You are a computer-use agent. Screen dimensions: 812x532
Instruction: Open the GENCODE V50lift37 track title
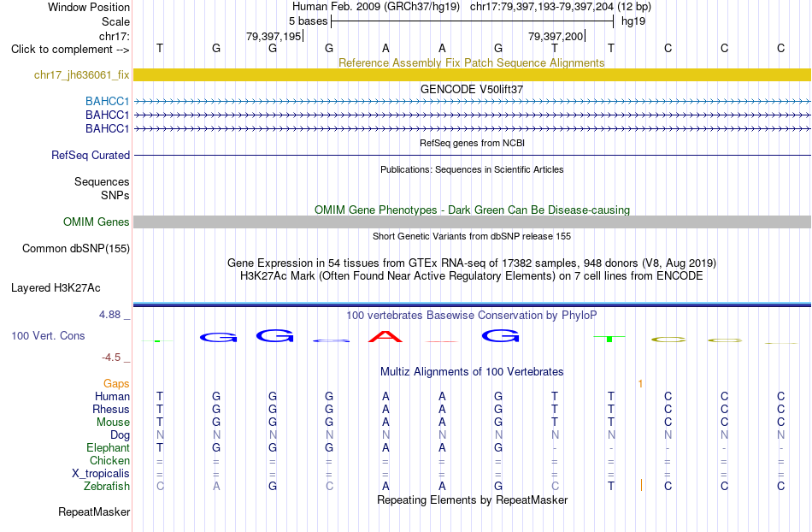pos(471,89)
